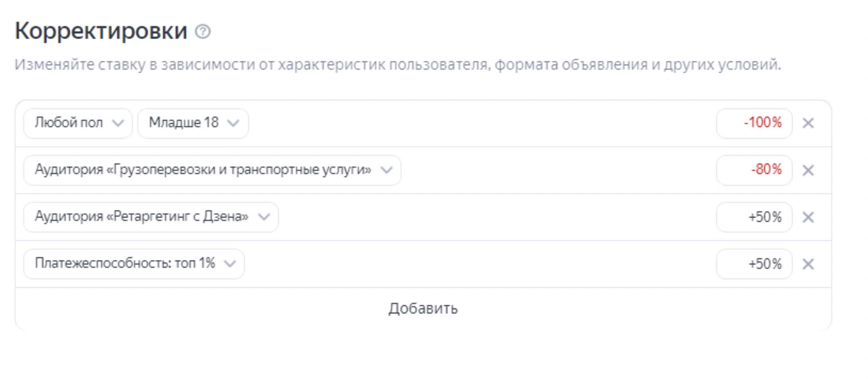Delete the Грузоперевозки audience adjustment
This screenshot has width=868, height=379.
coord(808,170)
